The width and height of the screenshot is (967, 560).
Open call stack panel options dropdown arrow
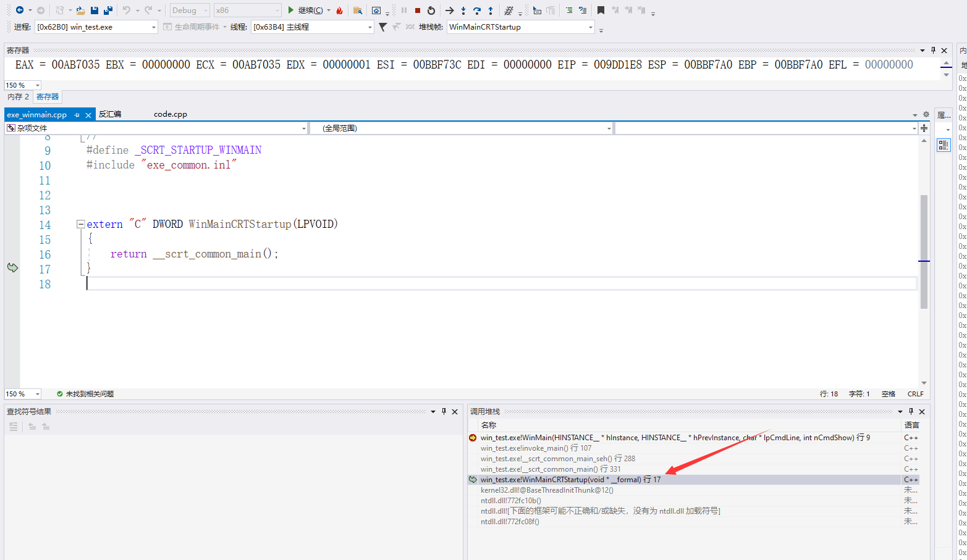click(900, 411)
